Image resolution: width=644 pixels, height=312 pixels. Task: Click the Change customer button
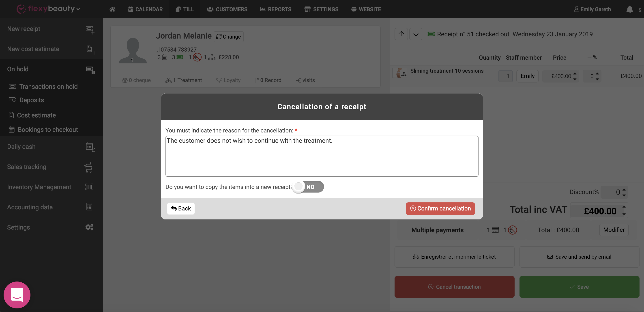[x=228, y=37]
